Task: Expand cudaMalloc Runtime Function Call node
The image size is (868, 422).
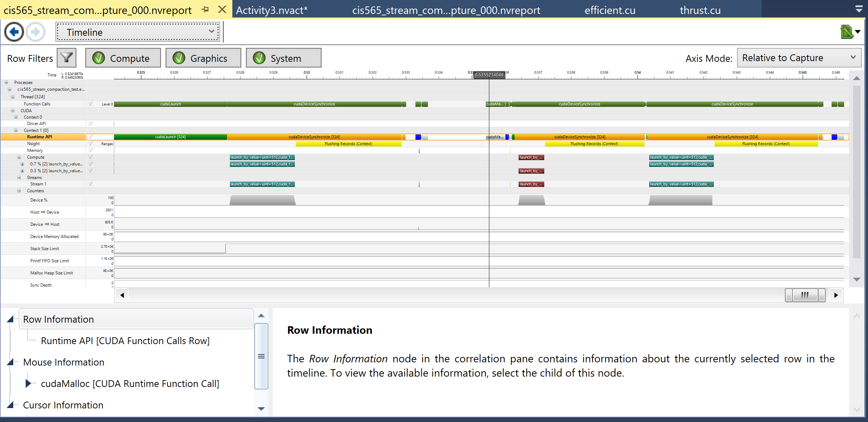Action: 29,383
